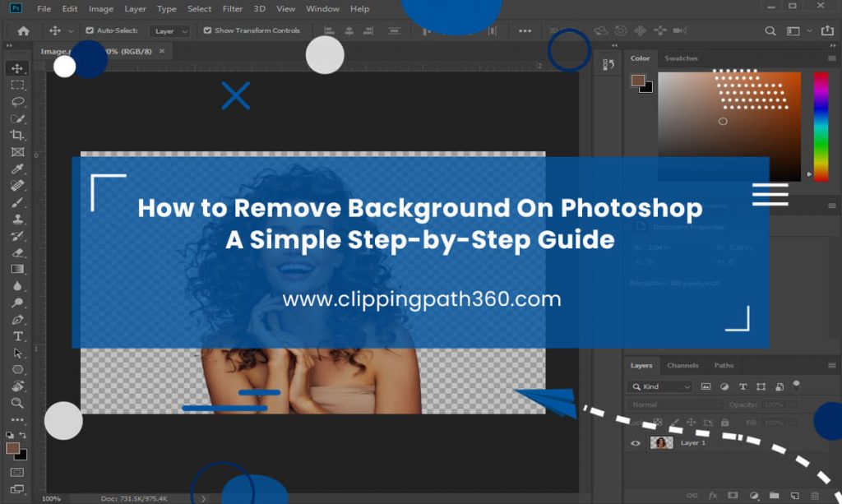This screenshot has width=842, height=504.
Task: Change screen mode at toolbar bottom
Action: click(x=17, y=489)
